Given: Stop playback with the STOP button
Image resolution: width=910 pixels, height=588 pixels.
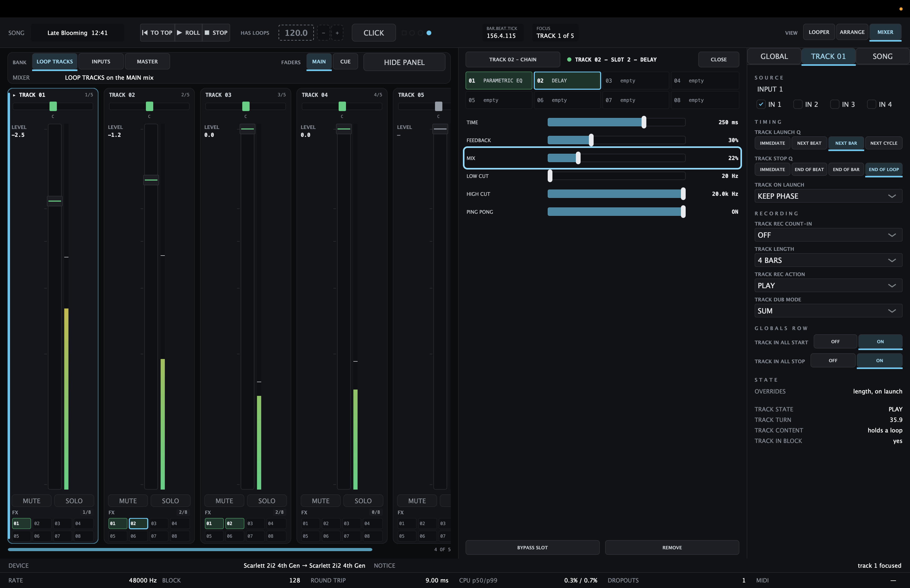Looking at the screenshot, I should [x=216, y=33].
